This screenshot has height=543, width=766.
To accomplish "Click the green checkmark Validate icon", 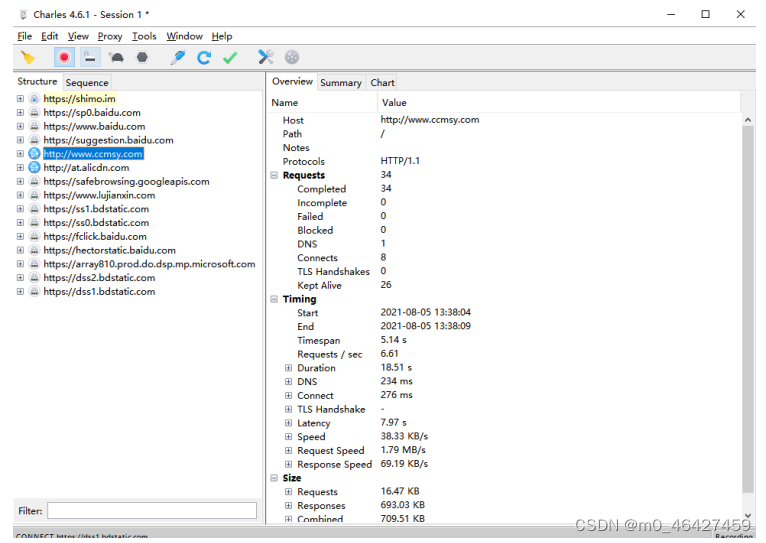I will tap(230, 58).
